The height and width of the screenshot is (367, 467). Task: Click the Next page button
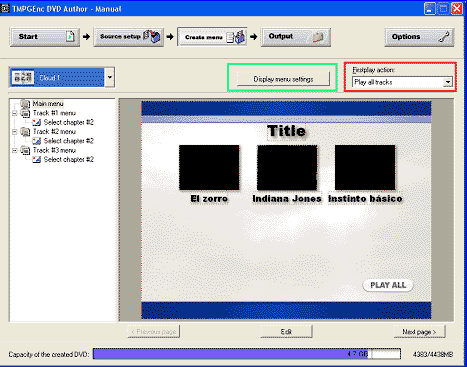click(x=419, y=332)
